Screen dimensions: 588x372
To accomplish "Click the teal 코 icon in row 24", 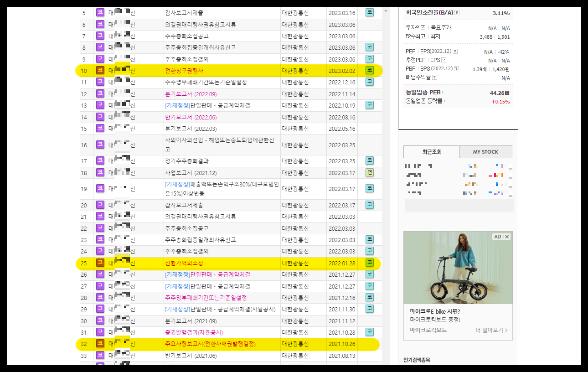I will click(370, 251).
